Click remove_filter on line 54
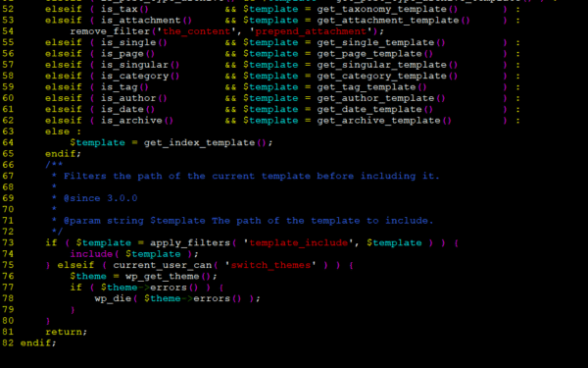 point(110,31)
